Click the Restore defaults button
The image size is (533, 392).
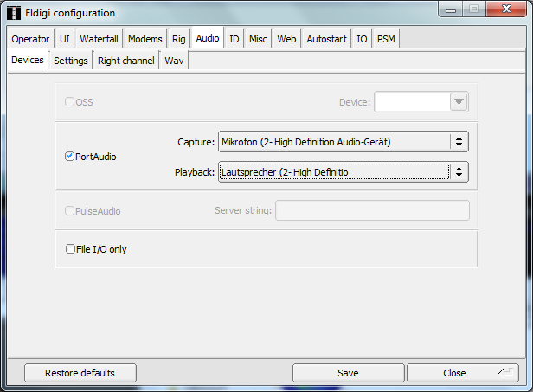(x=80, y=373)
